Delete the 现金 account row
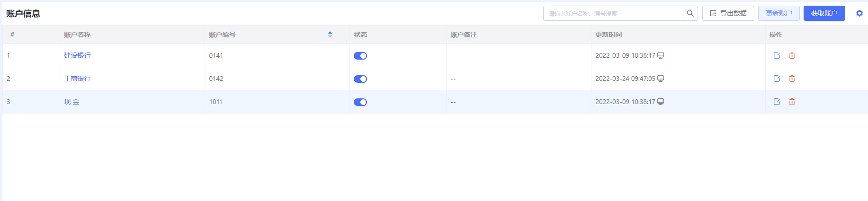This screenshot has height=201, width=868. pyautogui.click(x=792, y=102)
